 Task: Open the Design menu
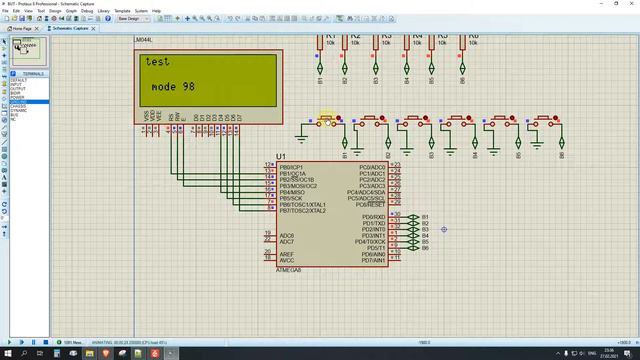(55, 11)
